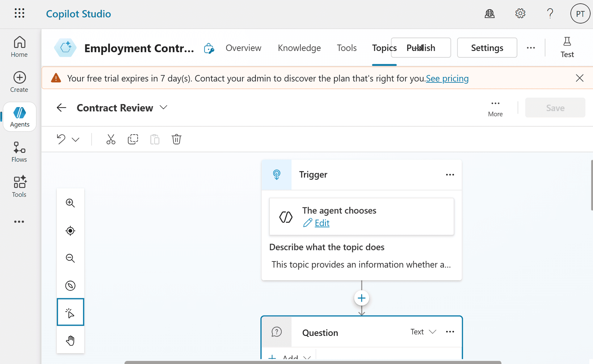Activate the hand pan tool
Image resolution: width=593 pixels, height=364 pixels.
click(70, 340)
